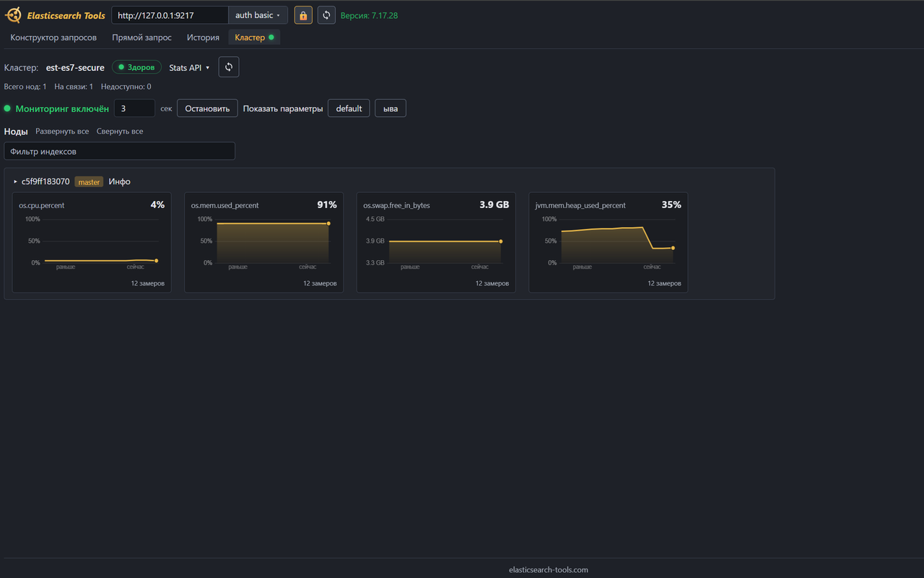Click the jvm.mem.heap_used_percent chart
Image resolution: width=924 pixels, height=578 pixels.
click(x=609, y=242)
